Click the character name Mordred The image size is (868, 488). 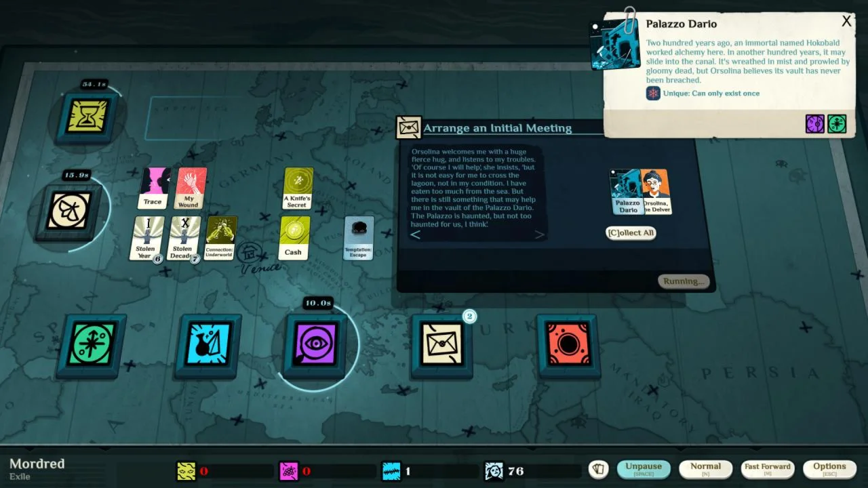(x=37, y=464)
